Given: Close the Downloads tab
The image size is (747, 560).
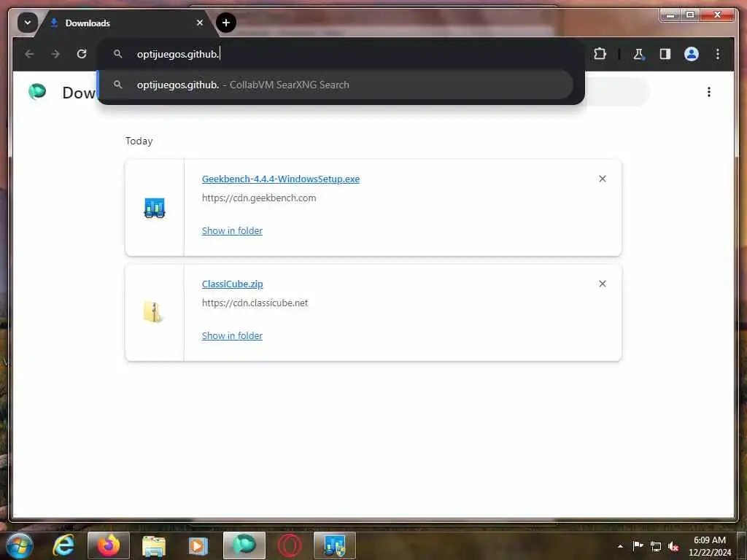Looking at the screenshot, I should [x=200, y=23].
